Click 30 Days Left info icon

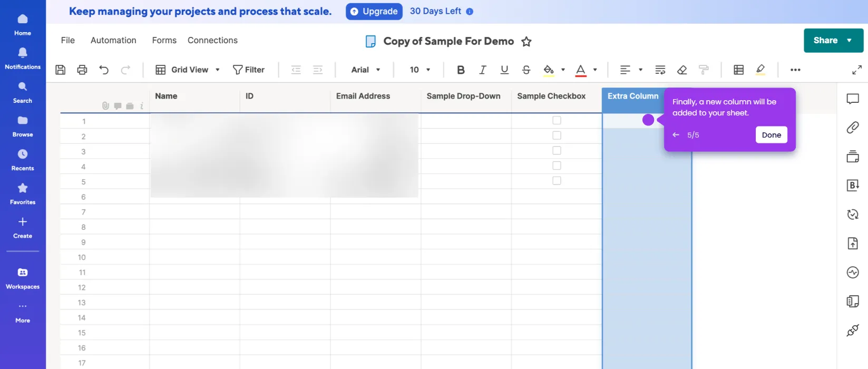tap(470, 11)
